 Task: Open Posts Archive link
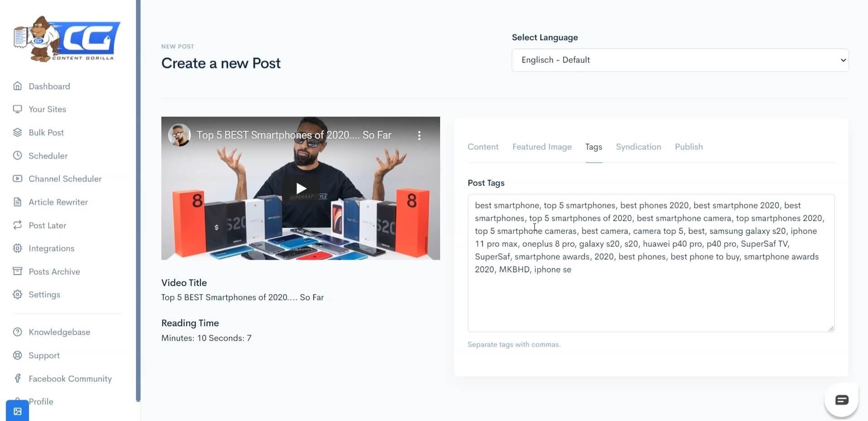(x=54, y=271)
